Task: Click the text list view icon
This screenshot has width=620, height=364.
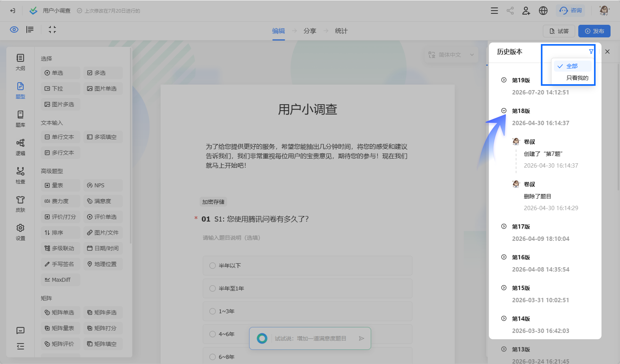Action: coord(30,30)
